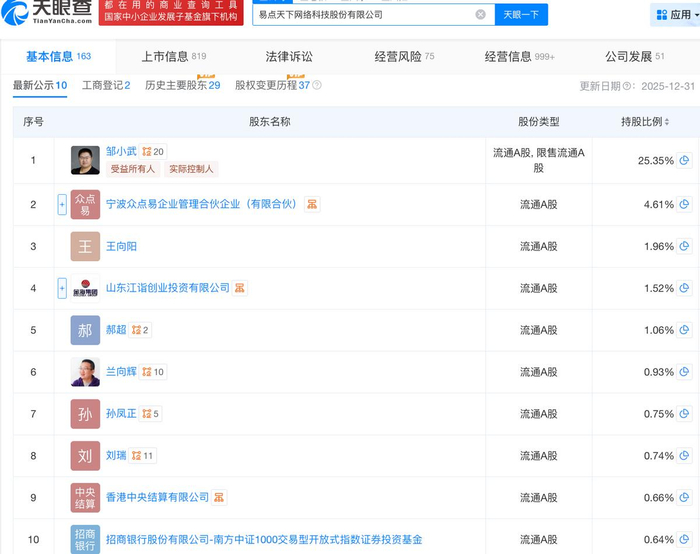Click the related-companies badge next to 邹小武
The image size is (700, 554).
pos(153,152)
